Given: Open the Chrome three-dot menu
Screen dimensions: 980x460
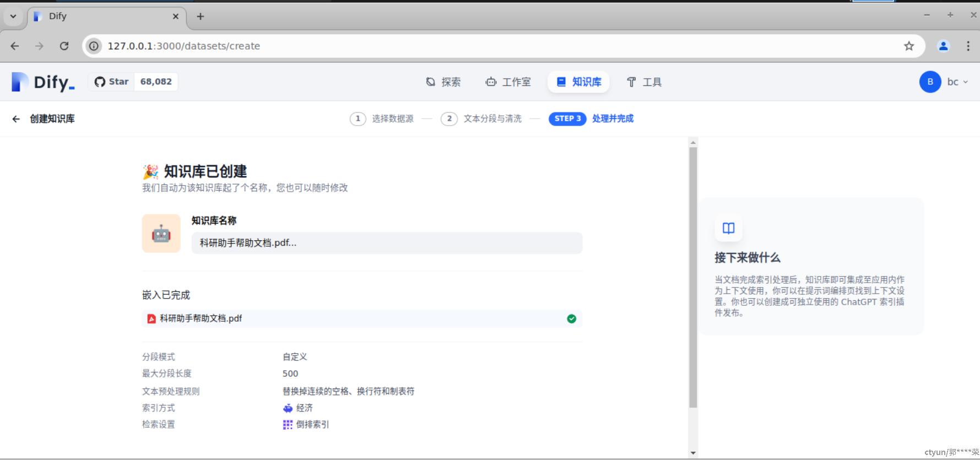Looking at the screenshot, I should (968, 46).
